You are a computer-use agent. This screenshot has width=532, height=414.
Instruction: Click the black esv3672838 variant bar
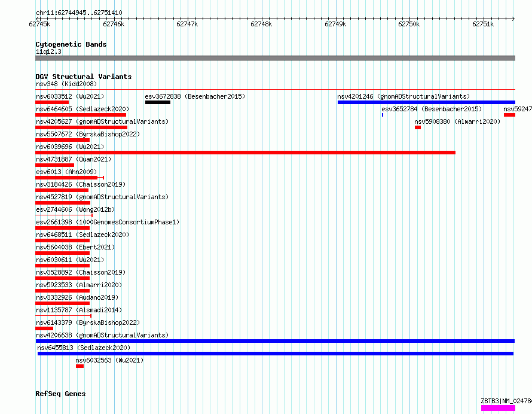tap(158, 102)
